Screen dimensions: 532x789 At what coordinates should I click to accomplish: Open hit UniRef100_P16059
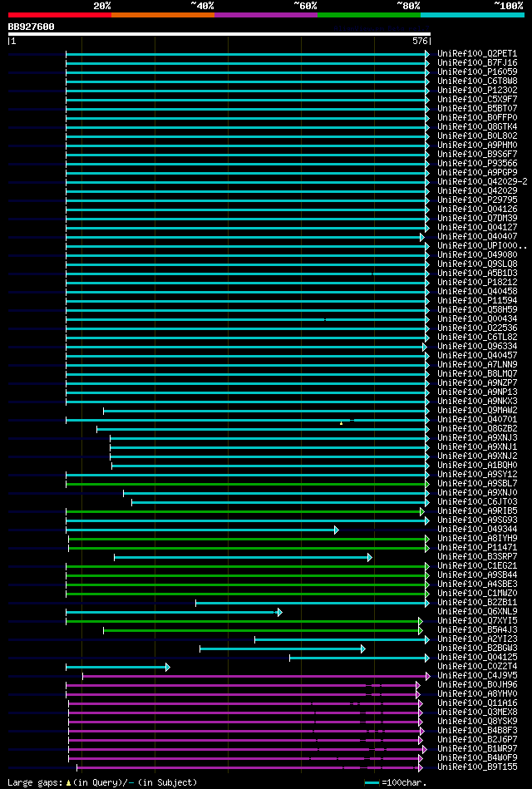[477, 72]
